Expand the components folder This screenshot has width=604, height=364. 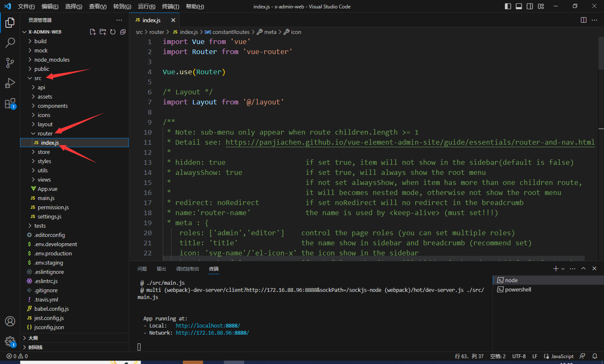(75, 106)
